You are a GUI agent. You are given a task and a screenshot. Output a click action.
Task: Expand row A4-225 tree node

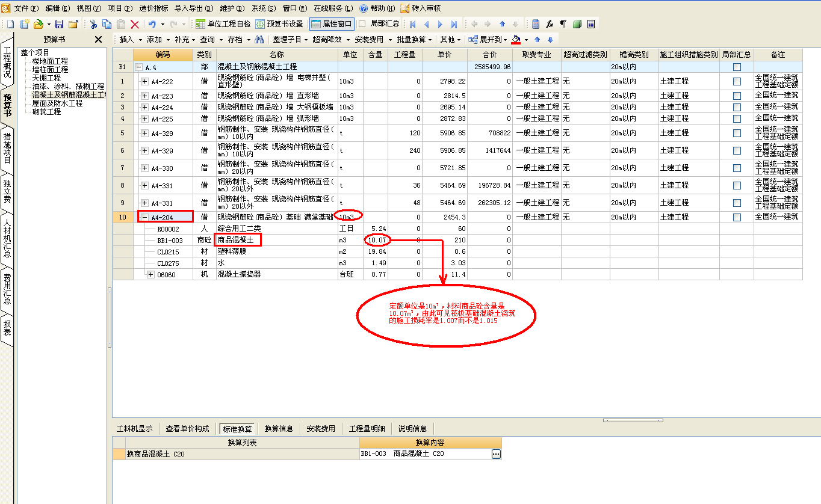(144, 118)
